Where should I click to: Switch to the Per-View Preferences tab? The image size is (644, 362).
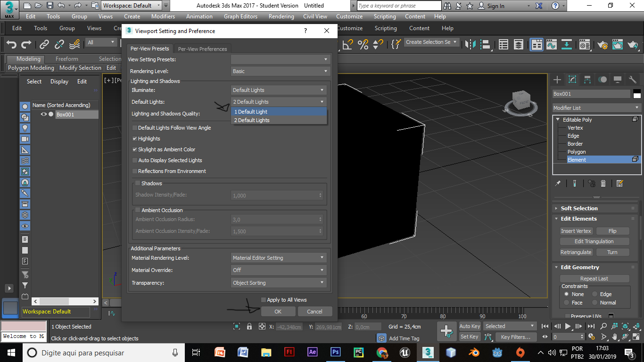point(202,49)
